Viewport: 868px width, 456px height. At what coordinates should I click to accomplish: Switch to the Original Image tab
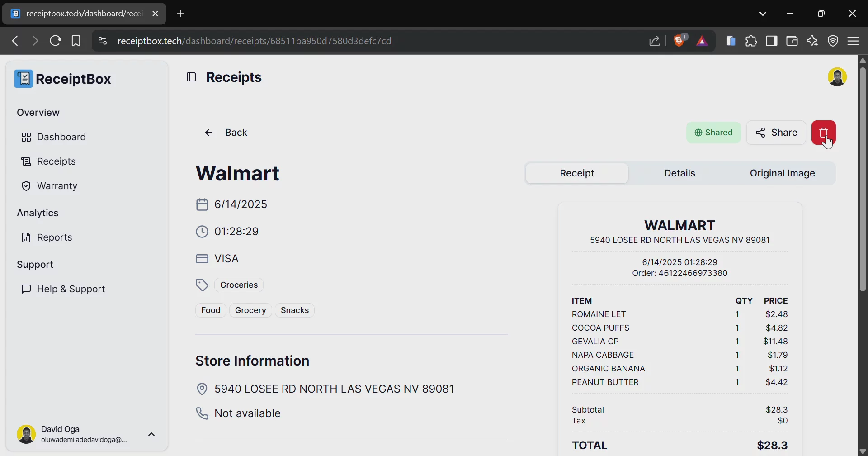[783, 173]
